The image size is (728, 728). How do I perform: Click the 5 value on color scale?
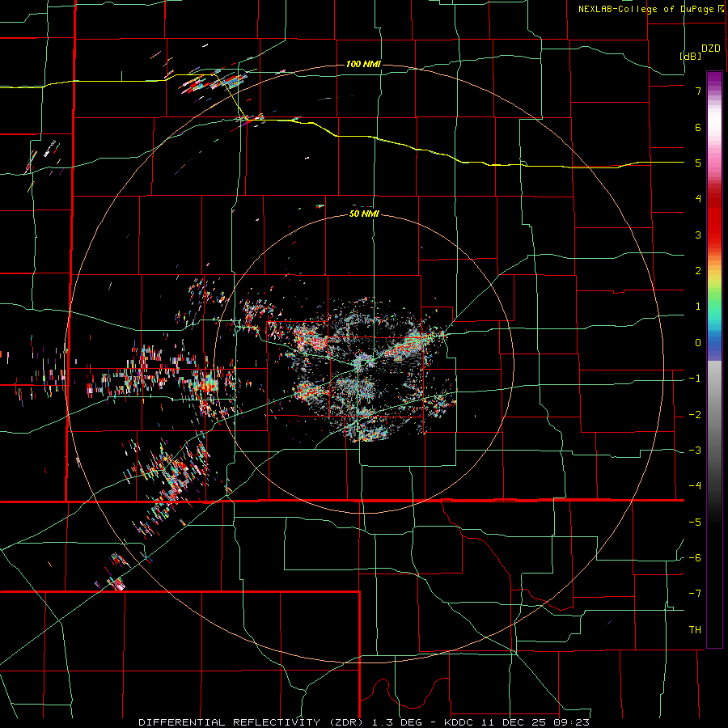coord(698,163)
